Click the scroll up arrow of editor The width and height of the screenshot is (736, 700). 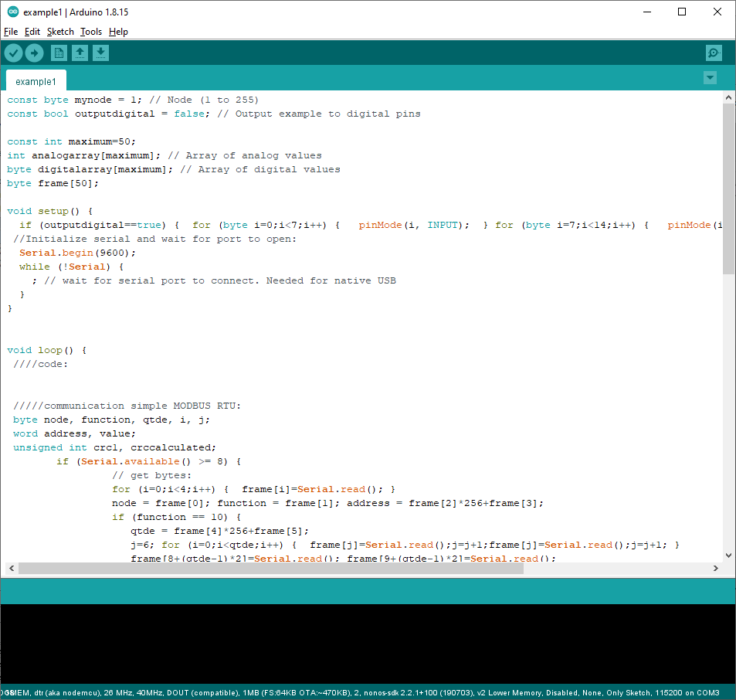pyautogui.click(x=728, y=97)
